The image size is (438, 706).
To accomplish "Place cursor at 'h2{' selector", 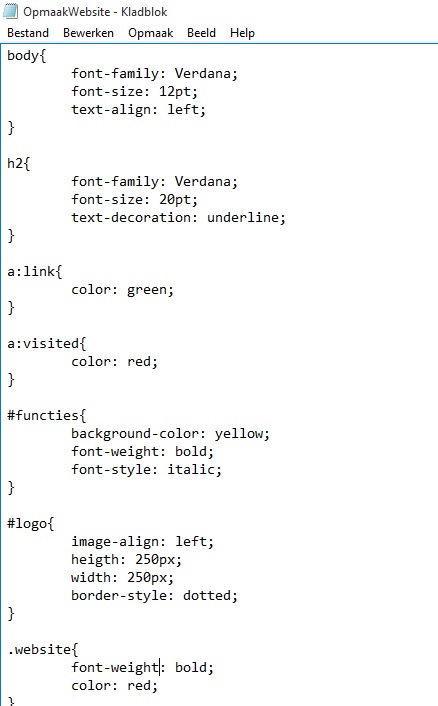I will 18,163.
